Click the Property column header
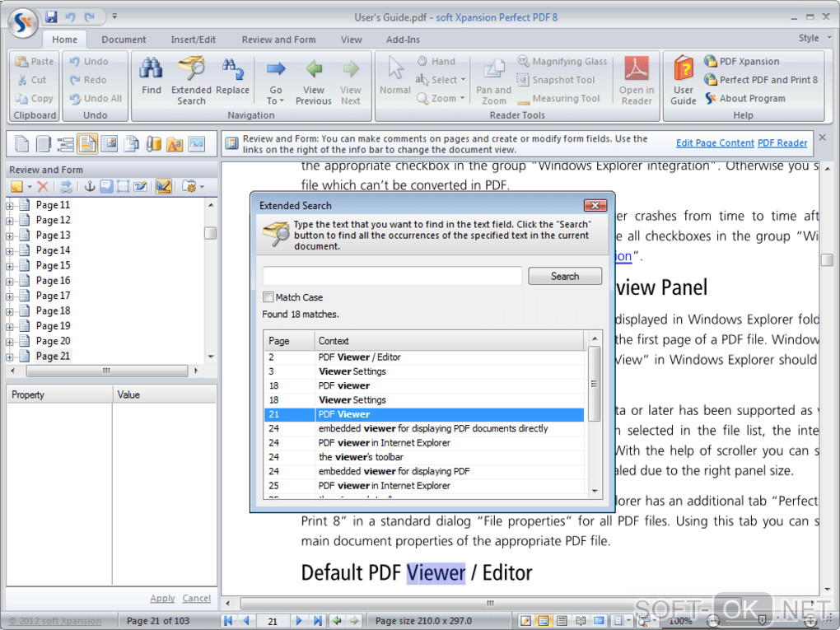The width and height of the screenshot is (840, 630). pos(59,394)
